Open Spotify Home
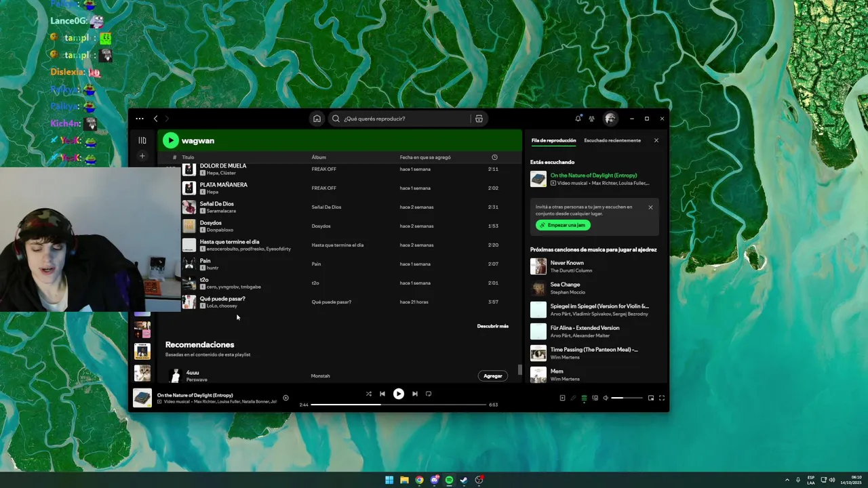The width and height of the screenshot is (868, 488). point(317,119)
